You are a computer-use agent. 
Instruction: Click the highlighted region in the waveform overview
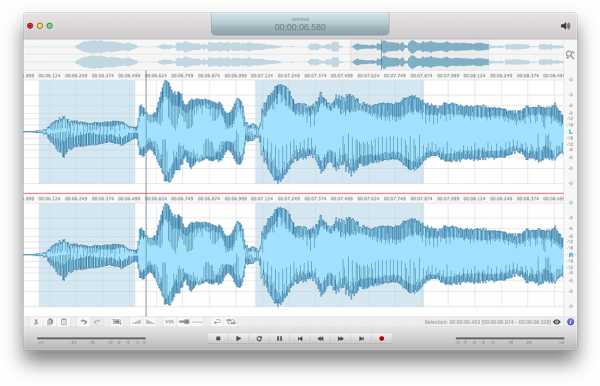click(420, 55)
